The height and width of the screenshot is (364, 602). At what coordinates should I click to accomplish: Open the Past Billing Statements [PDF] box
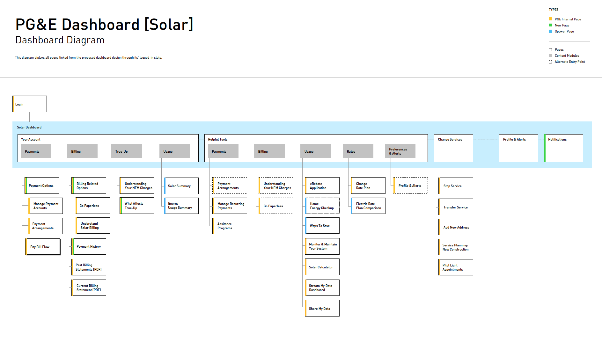[89, 267]
